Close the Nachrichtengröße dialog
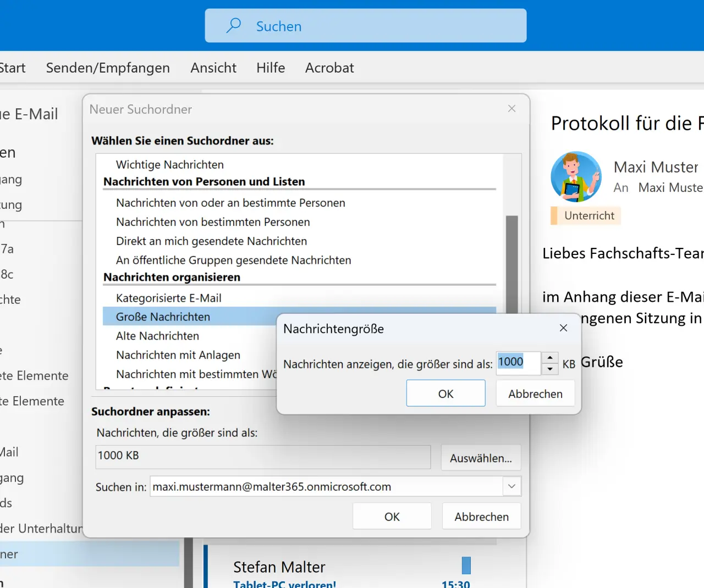The image size is (704, 588). pos(563,328)
